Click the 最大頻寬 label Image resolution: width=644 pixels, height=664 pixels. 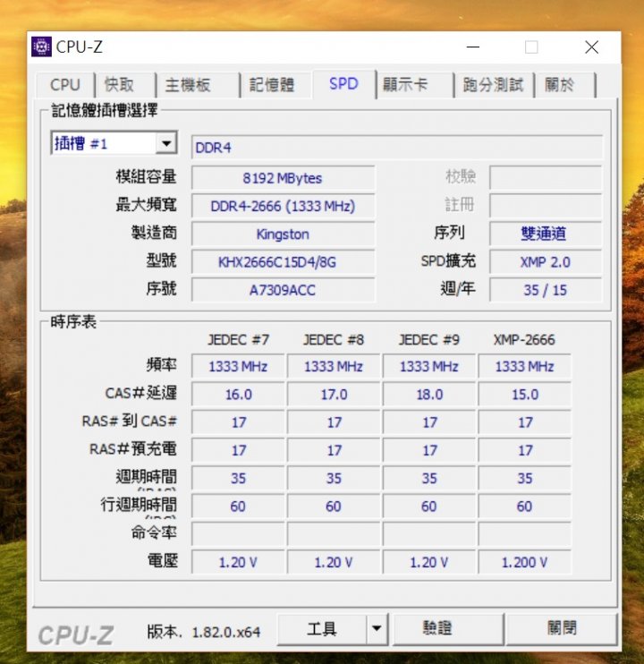coord(146,205)
